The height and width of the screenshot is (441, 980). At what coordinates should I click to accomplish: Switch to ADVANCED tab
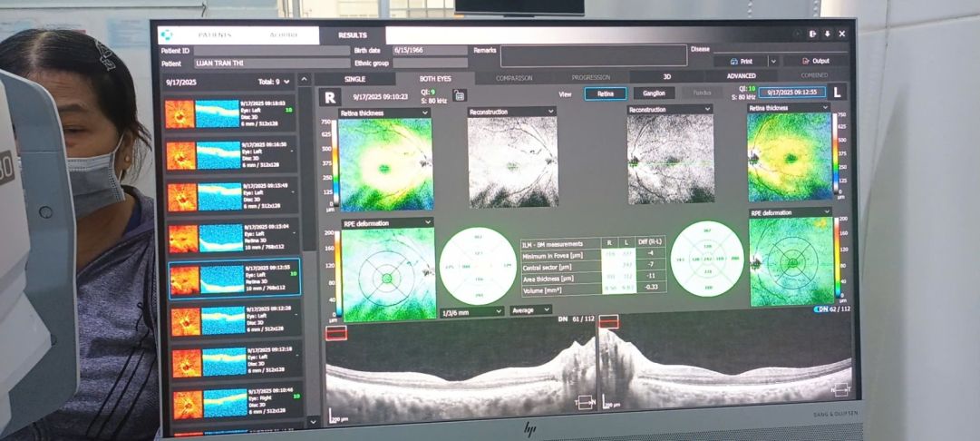coord(742,75)
